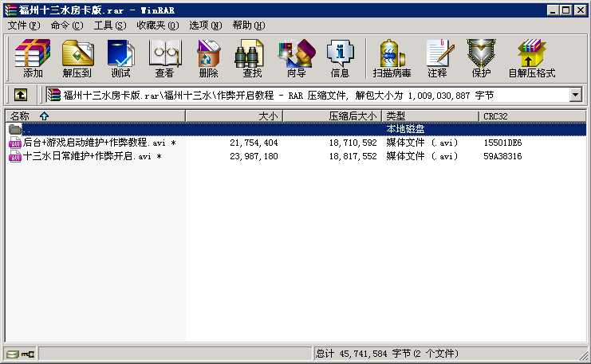Click 本地磁盘 type cell in parent row
The image size is (591, 364).
click(x=405, y=129)
